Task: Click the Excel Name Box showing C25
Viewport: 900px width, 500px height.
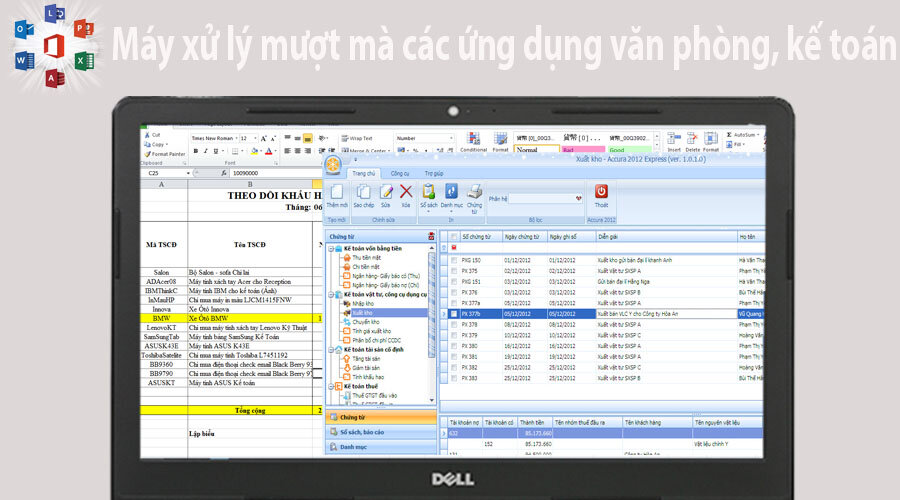Action: pyautogui.click(x=160, y=172)
